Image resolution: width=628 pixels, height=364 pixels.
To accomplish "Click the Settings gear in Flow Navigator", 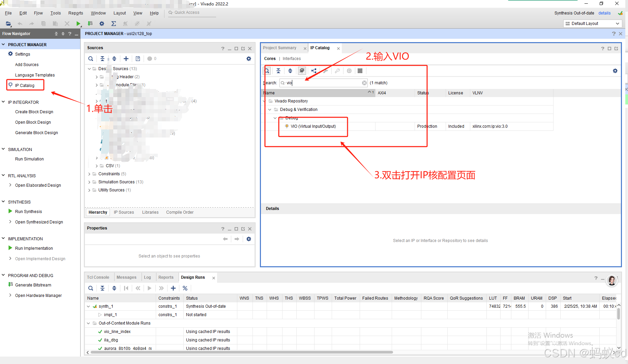I will pyautogui.click(x=10, y=54).
